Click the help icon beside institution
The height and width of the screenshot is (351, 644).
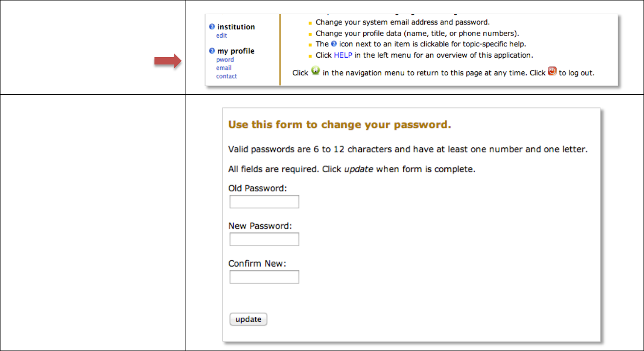click(x=212, y=27)
